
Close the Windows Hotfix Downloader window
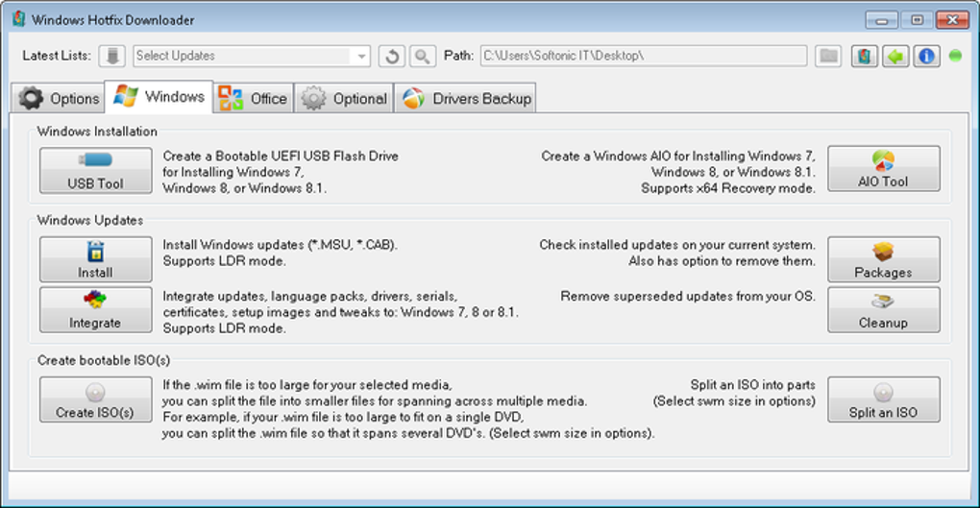point(952,20)
